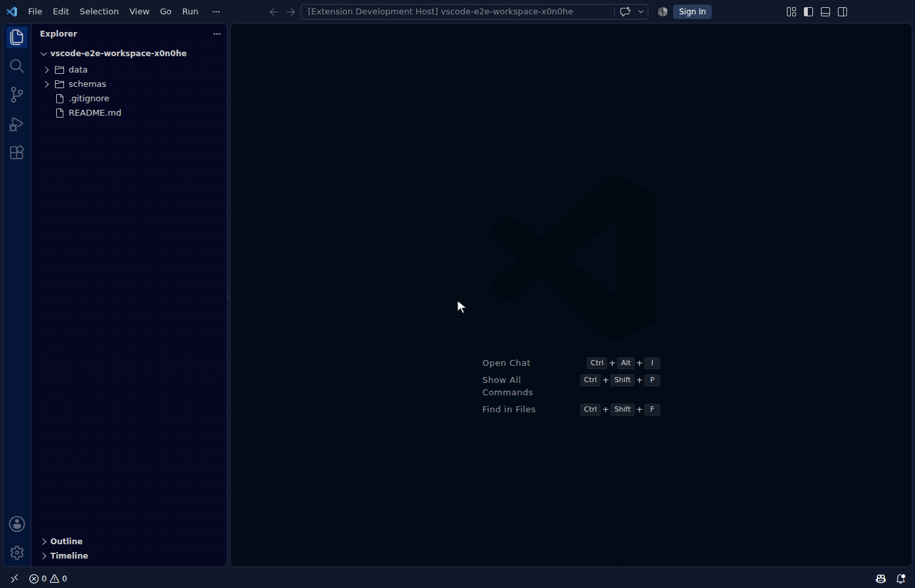Open the Selection menu

(x=99, y=12)
